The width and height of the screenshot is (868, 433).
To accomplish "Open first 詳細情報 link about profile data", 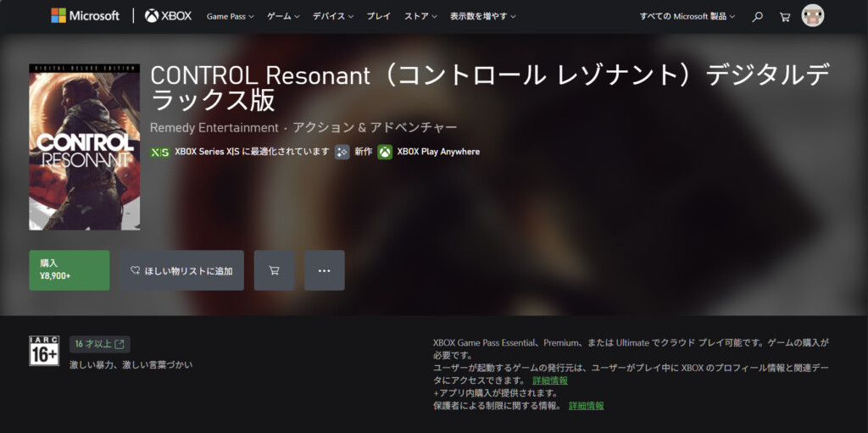I will point(549,380).
